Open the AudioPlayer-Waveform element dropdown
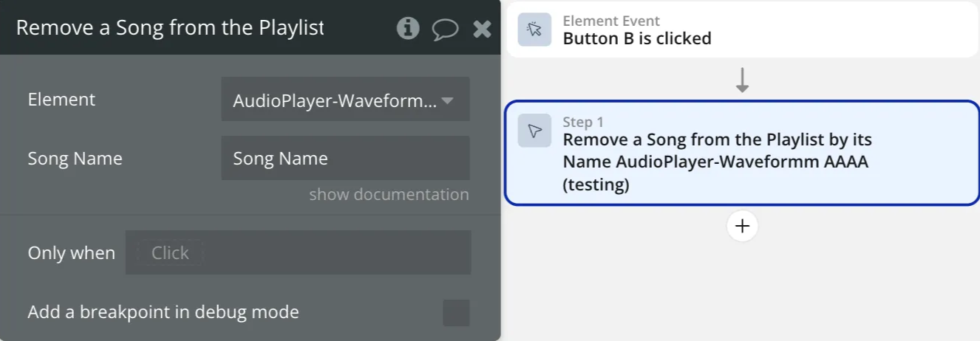The width and height of the screenshot is (980, 341). tap(345, 100)
